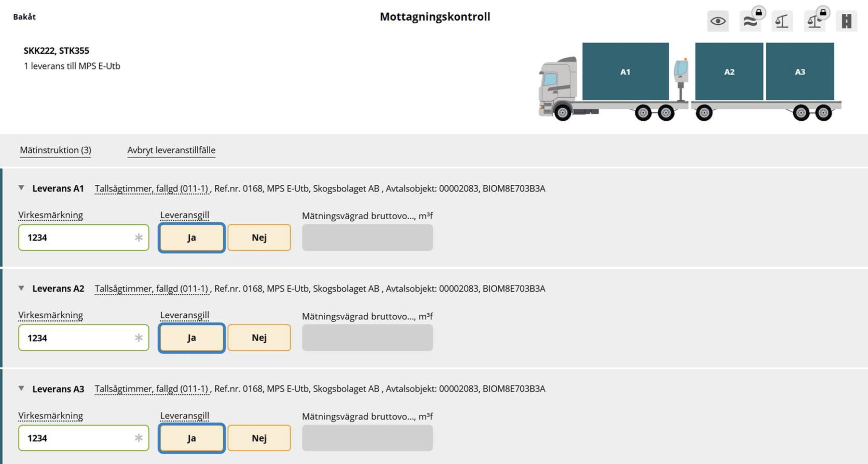Screen dimensions: 868x464
Task: Choose Ja for Leverans A1 Leveransgill
Action: pos(191,237)
